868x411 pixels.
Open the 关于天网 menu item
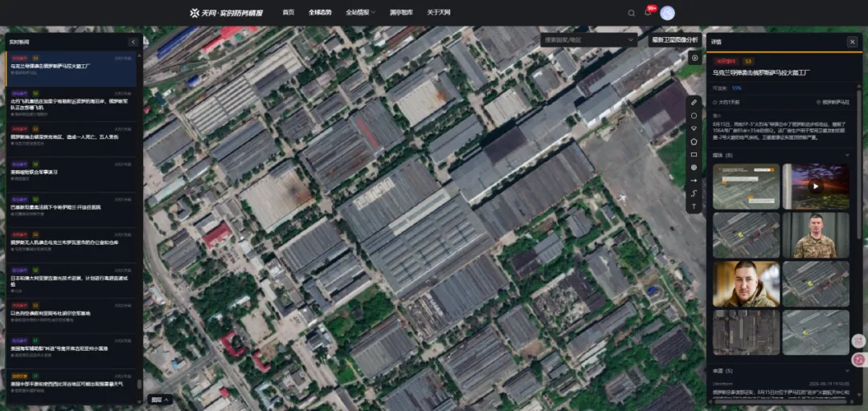pos(439,13)
